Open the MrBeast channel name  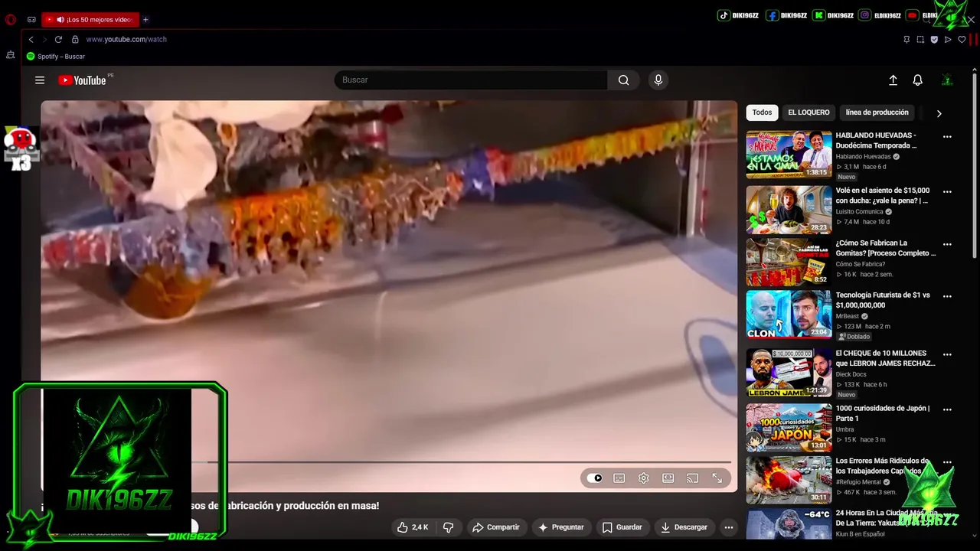(x=848, y=316)
